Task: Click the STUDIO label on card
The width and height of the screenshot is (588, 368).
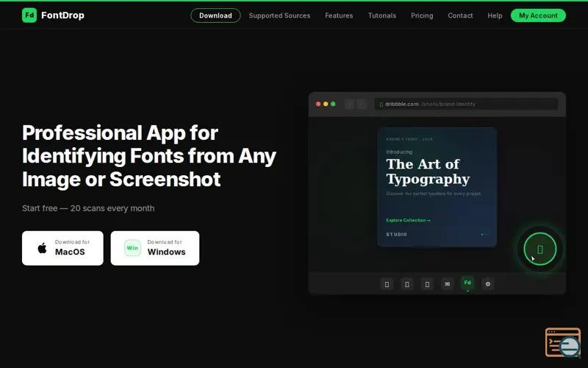Action: click(x=396, y=234)
